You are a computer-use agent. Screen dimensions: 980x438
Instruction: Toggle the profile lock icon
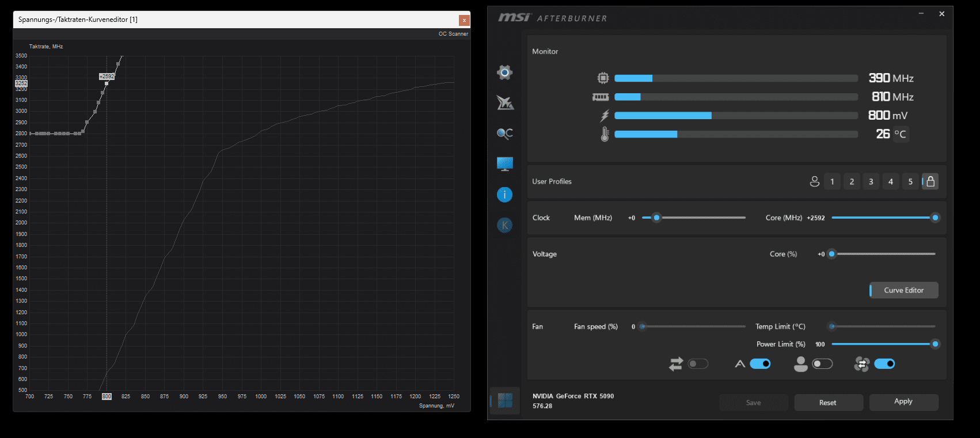pyautogui.click(x=930, y=181)
